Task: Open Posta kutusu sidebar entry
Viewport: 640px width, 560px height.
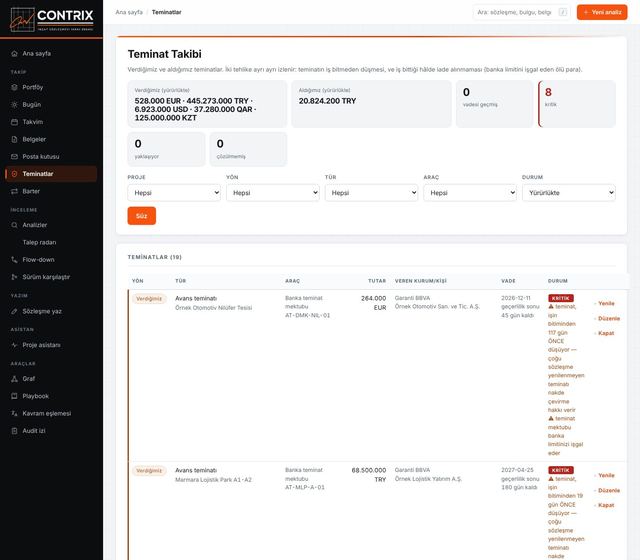Action: (x=51, y=157)
